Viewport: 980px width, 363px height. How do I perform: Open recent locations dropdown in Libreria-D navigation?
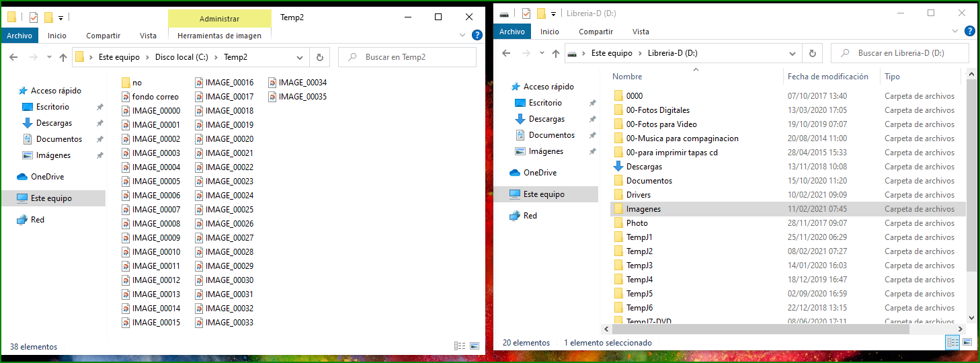pos(542,53)
